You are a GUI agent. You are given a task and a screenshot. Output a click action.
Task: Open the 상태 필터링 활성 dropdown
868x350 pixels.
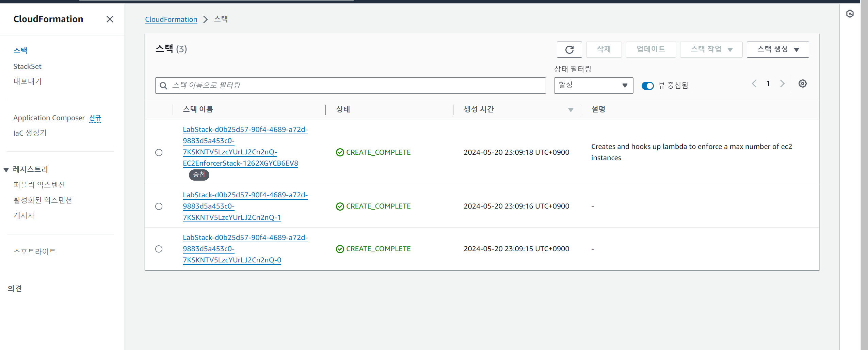593,85
